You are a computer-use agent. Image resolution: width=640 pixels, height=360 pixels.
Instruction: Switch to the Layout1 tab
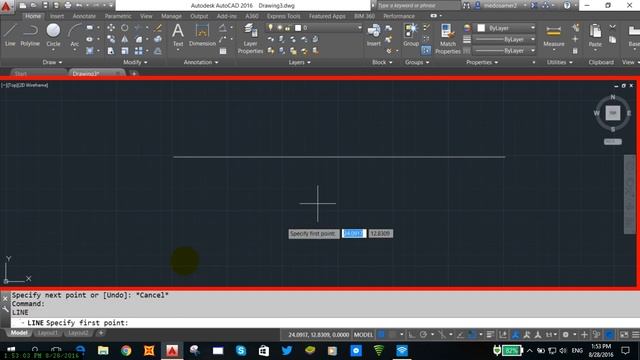pyautogui.click(x=47, y=333)
